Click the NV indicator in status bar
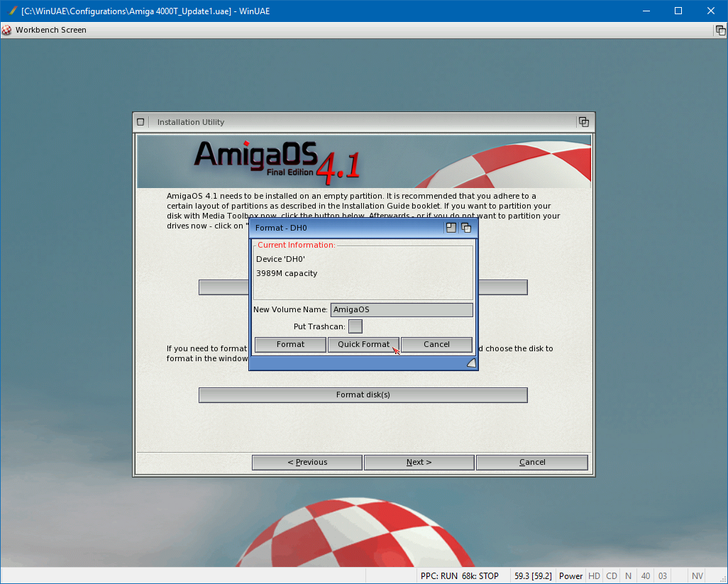 697,575
